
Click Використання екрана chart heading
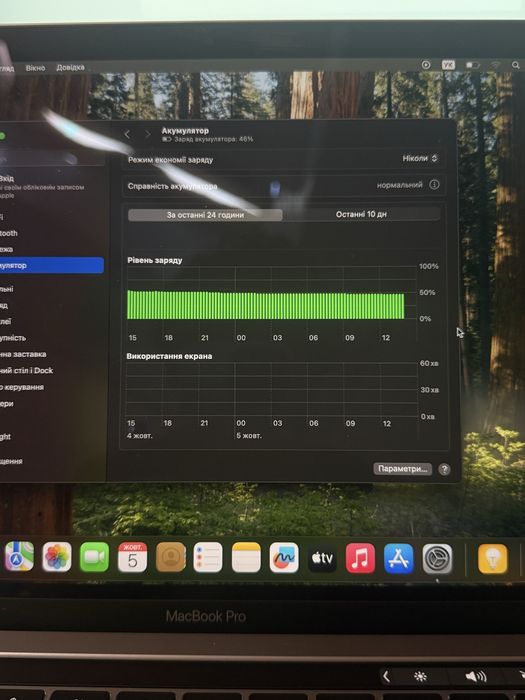click(x=169, y=356)
